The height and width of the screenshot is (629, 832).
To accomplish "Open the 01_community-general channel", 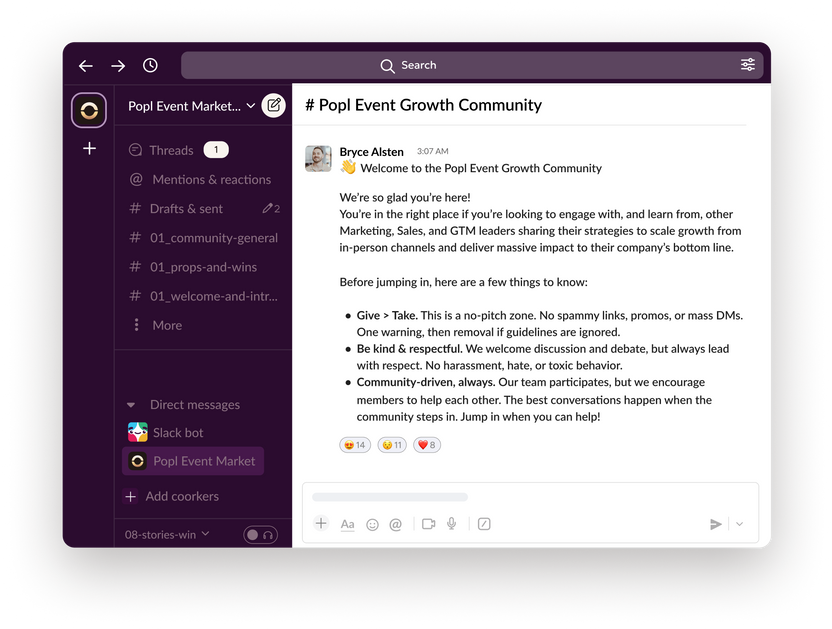I will point(204,238).
